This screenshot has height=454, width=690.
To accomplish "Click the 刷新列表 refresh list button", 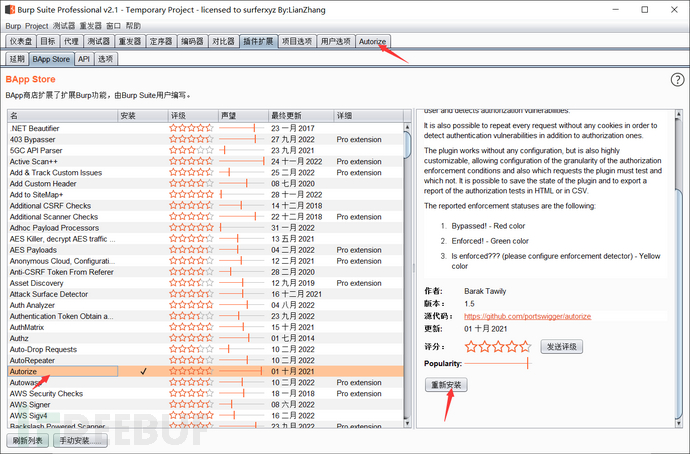I will click(27, 440).
